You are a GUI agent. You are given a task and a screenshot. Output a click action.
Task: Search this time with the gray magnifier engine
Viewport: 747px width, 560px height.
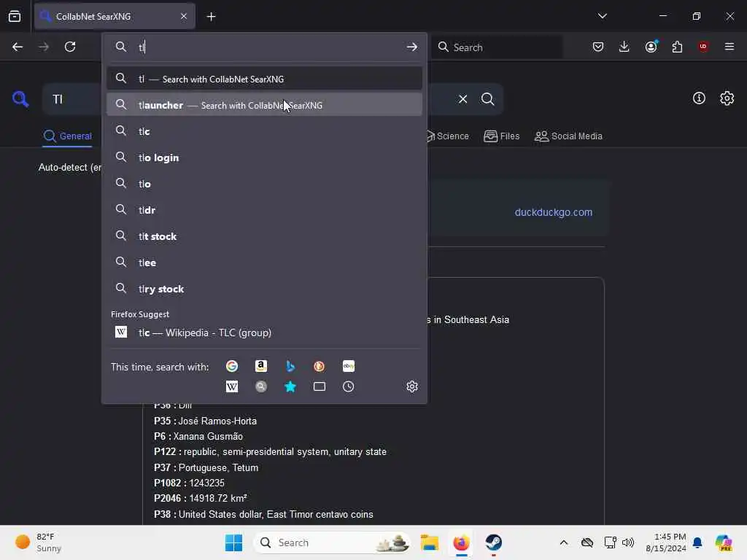(261, 386)
